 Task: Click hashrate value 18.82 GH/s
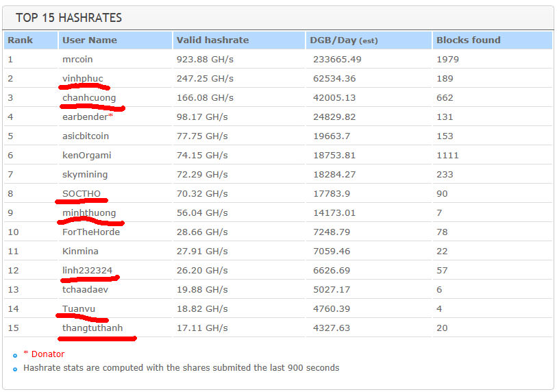(202, 309)
